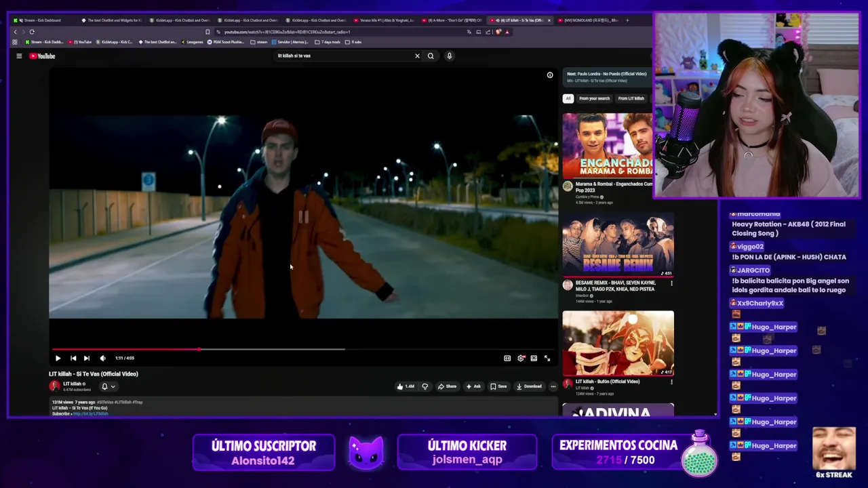
Task: Share the LIT killah video
Action: coord(447,386)
